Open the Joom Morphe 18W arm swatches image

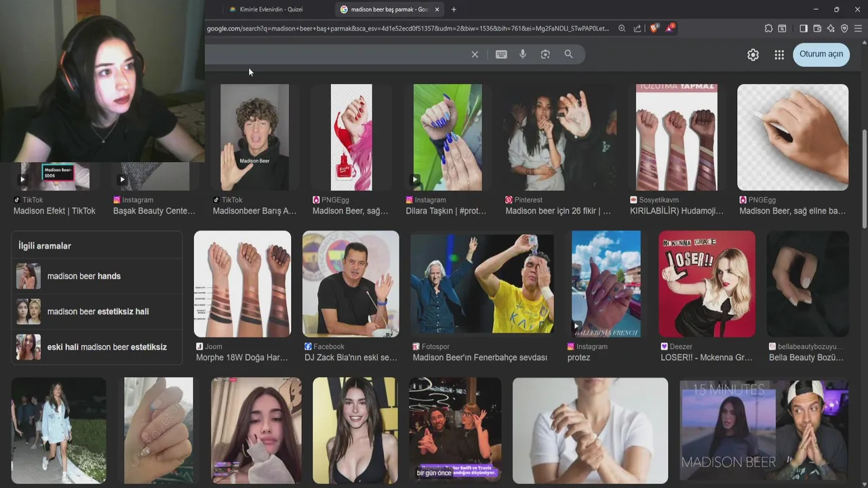tap(242, 284)
